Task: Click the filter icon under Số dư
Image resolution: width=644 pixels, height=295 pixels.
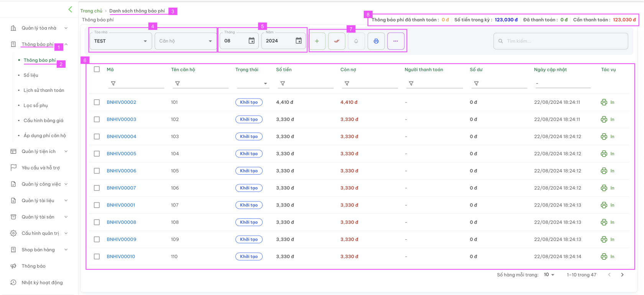Action: [x=476, y=83]
